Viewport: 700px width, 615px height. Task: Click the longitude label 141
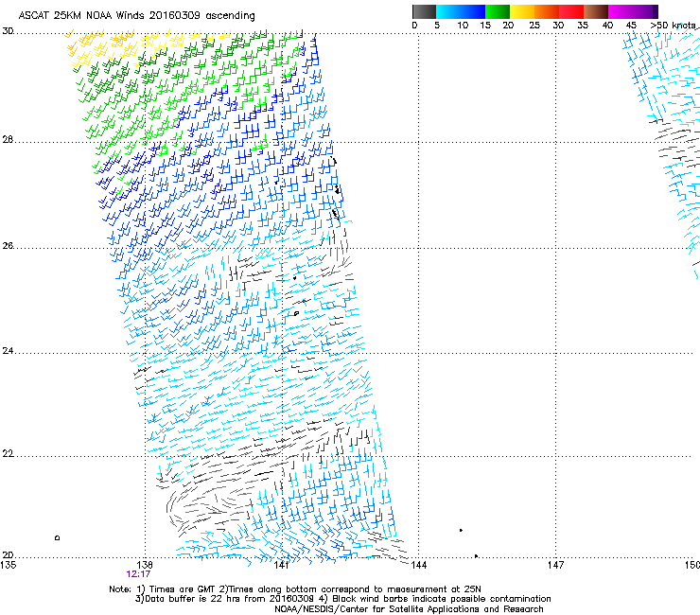(x=281, y=565)
